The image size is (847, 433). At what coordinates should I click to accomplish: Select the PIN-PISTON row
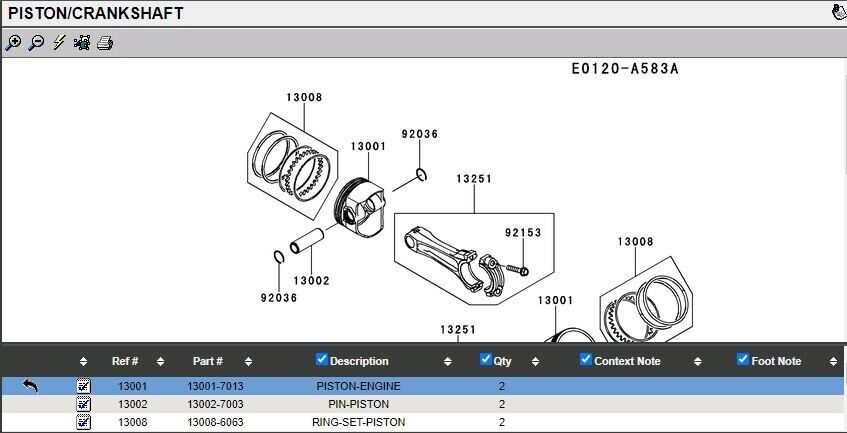pos(358,404)
